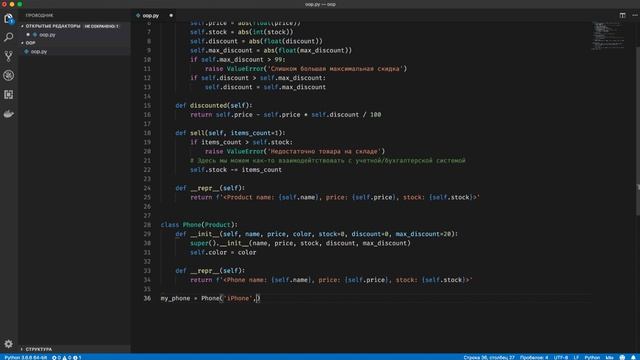
Task: Change language mode via Python
Action: [592, 357]
